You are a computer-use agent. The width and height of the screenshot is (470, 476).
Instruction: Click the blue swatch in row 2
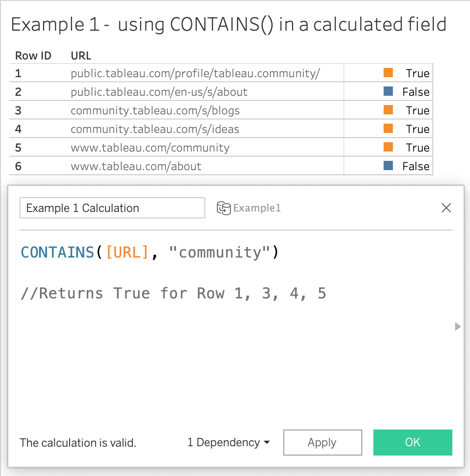tap(388, 92)
